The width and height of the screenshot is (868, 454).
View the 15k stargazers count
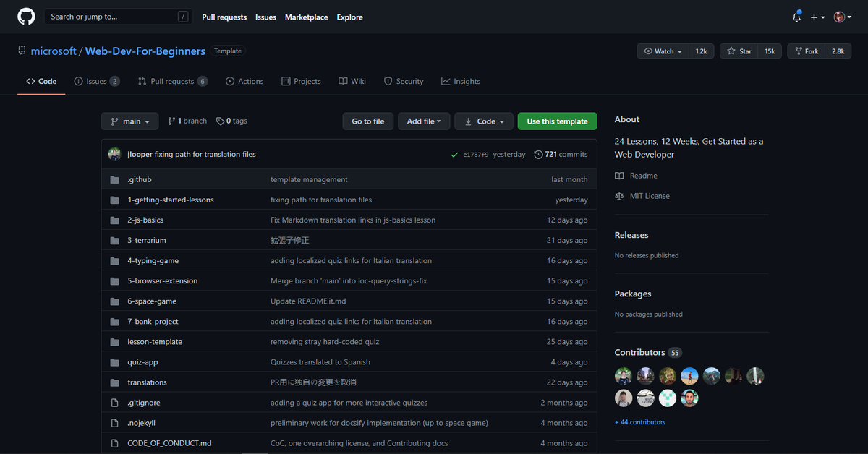(770, 51)
